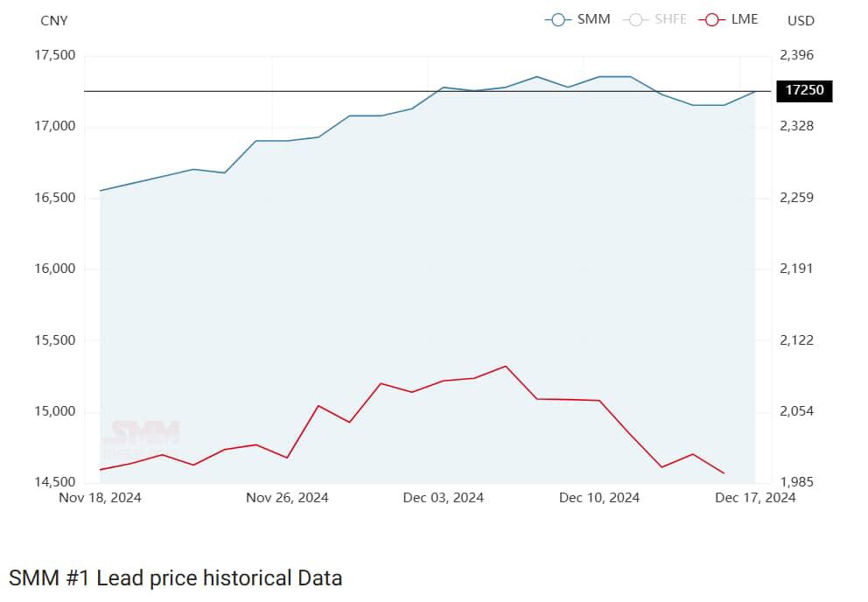Click the leftmost point of the blue SMM line
The image size is (868, 602).
[x=101, y=191]
